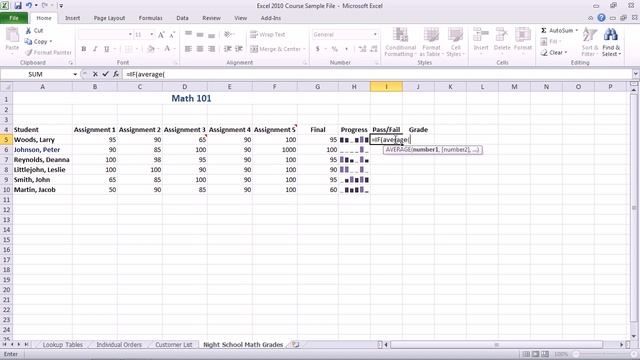640x360 pixels.
Task: Click the Cut scissors icon
Action: tap(28, 31)
